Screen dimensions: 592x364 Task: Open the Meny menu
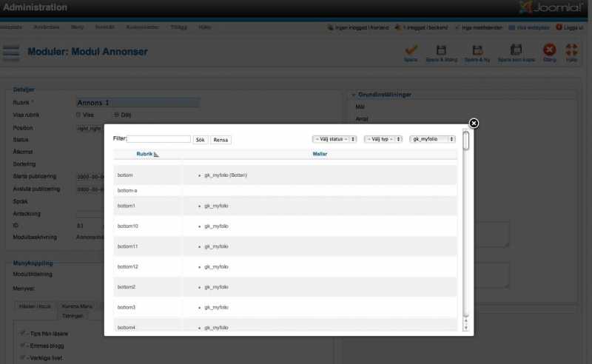[x=78, y=27]
